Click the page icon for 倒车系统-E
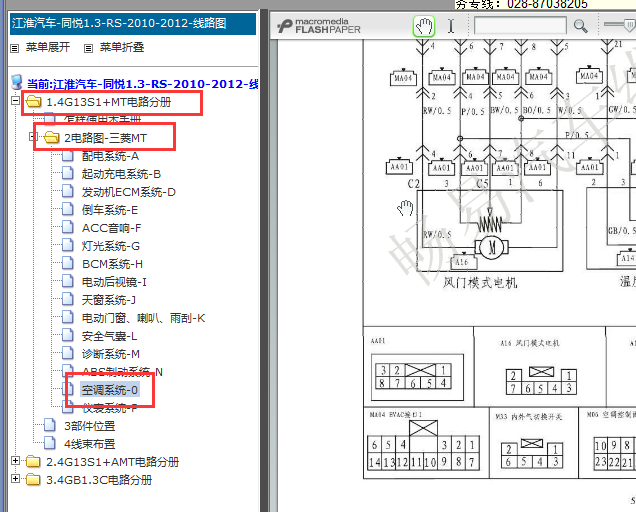 pyautogui.click(x=67, y=209)
